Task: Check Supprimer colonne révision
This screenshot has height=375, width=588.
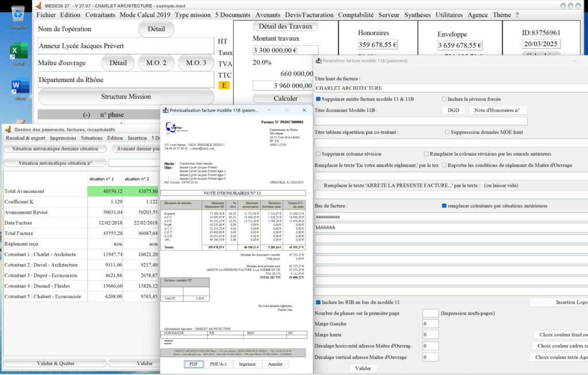Action: 318,154
